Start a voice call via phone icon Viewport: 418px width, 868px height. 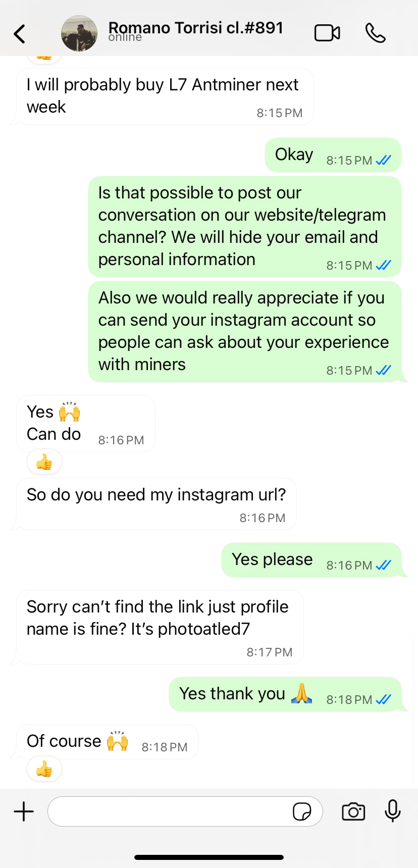coord(375,33)
